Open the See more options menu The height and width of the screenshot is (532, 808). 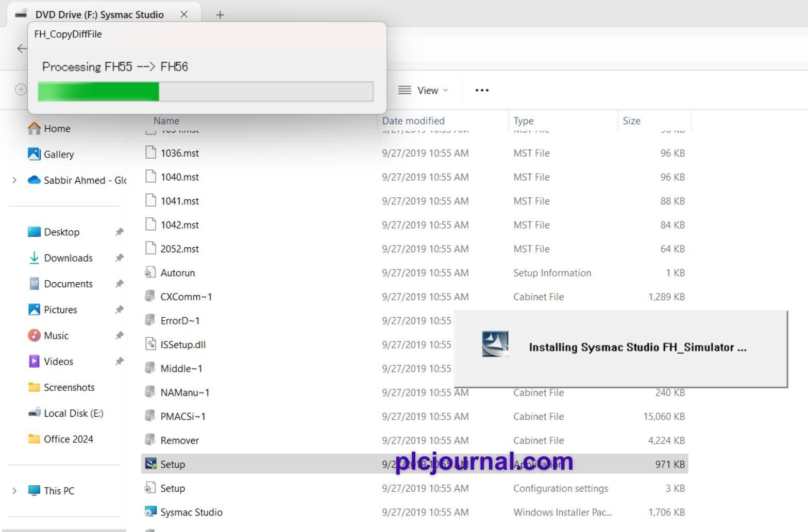[x=482, y=90]
